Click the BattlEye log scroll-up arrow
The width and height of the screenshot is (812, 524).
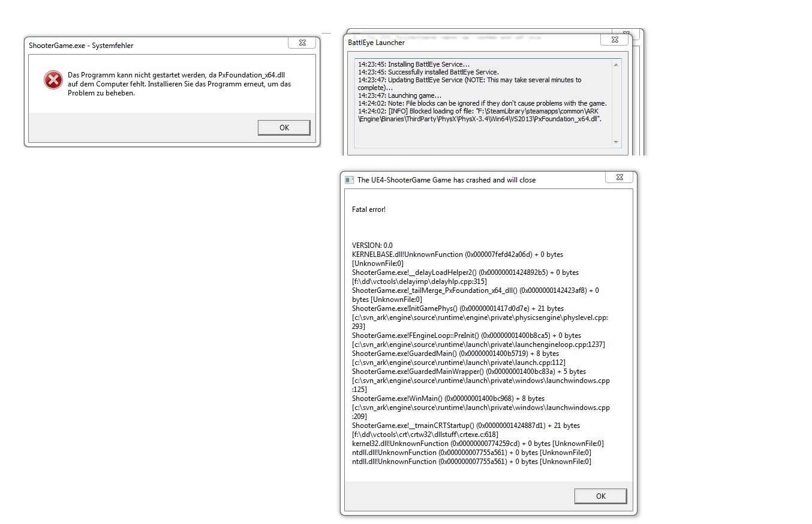click(615, 64)
